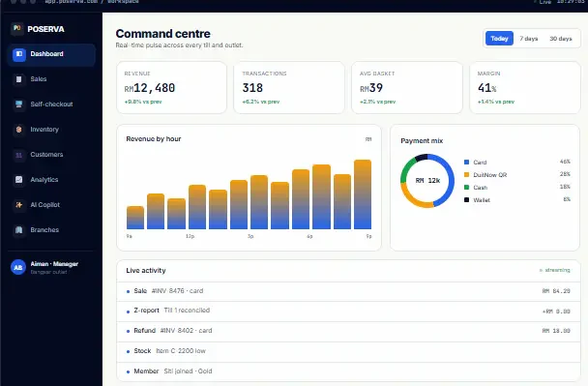Click the tallest 9p revenue bar

coord(363,194)
